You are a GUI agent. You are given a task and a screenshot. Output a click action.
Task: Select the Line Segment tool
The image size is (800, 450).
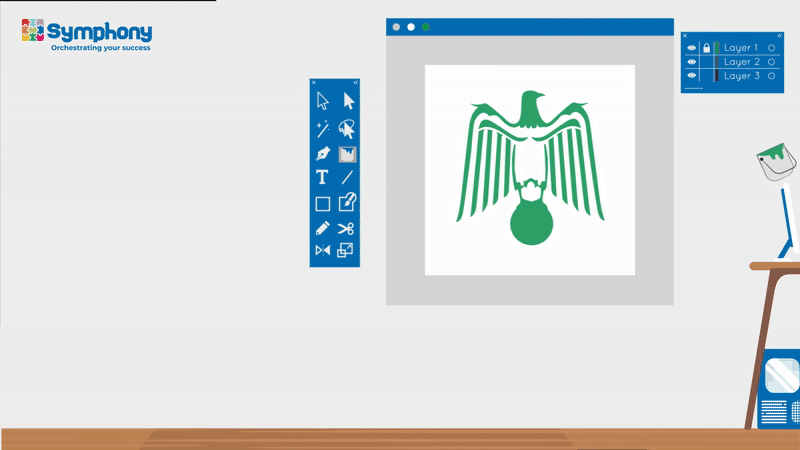tap(348, 178)
